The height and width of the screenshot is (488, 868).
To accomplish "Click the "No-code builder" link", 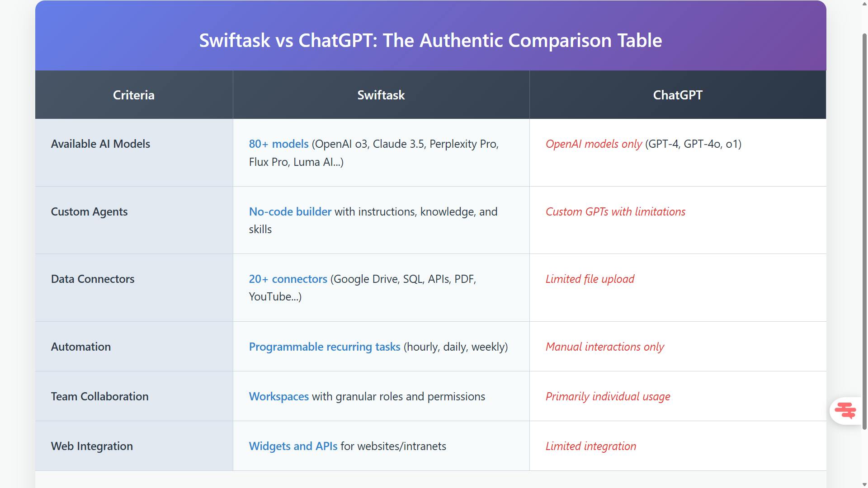I will [290, 211].
